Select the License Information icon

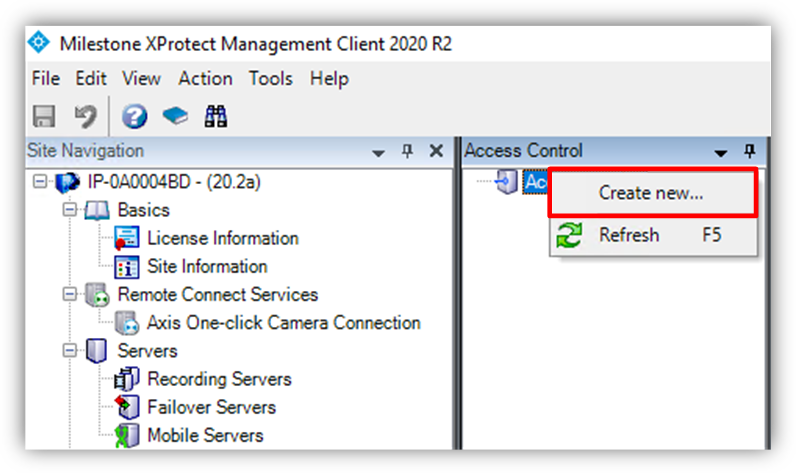(126, 238)
